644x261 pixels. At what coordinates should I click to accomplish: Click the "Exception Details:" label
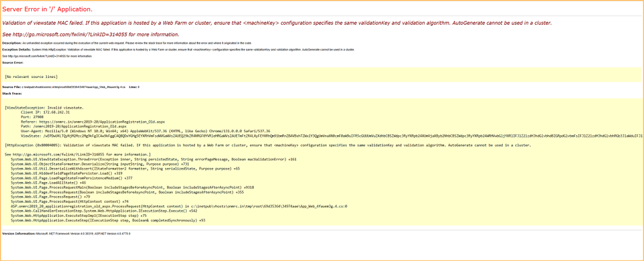pos(17,49)
